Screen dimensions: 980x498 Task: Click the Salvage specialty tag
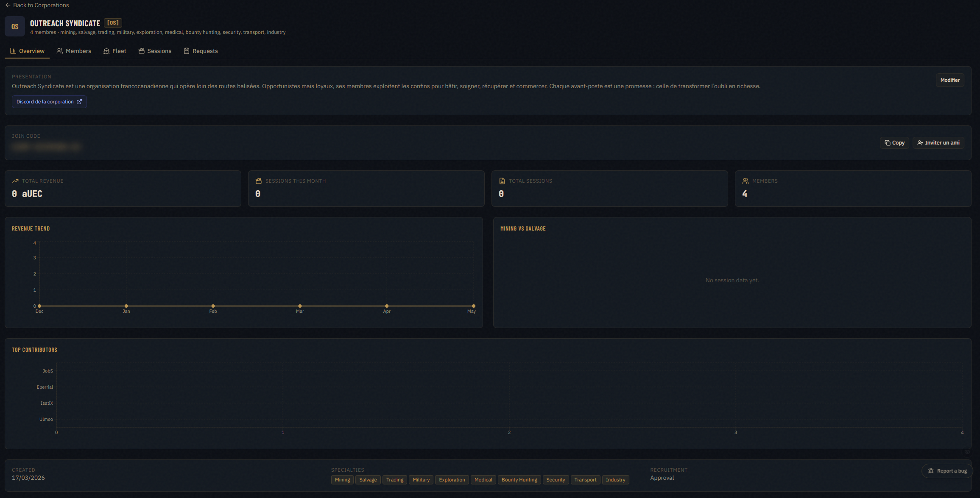368,480
